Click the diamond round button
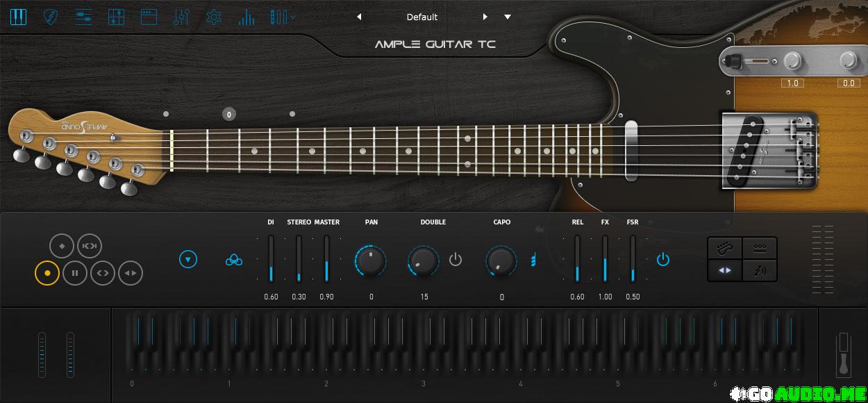 point(62,245)
